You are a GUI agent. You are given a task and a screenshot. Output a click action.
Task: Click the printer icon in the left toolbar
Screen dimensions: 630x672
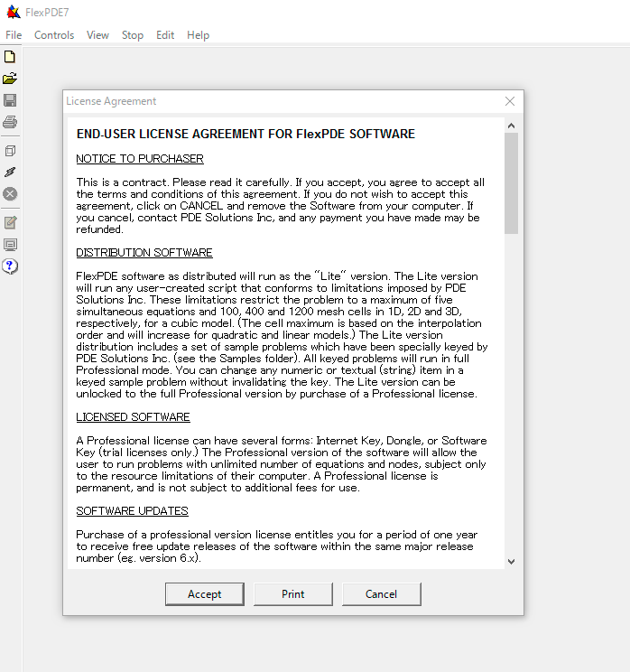click(x=11, y=122)
